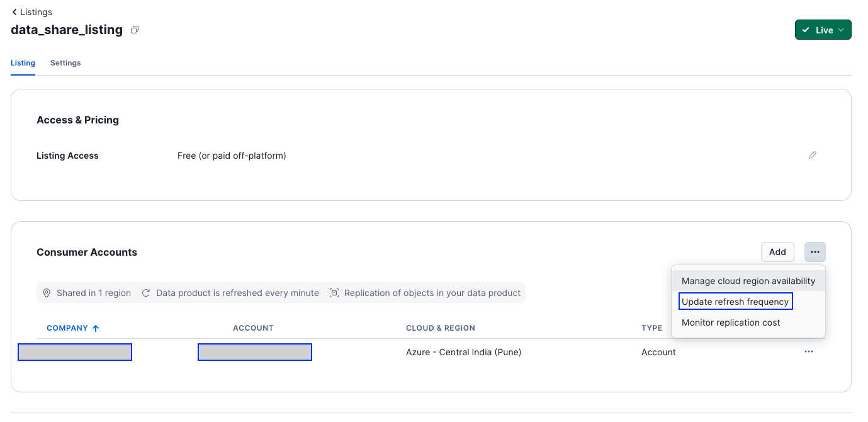This screenshot has height=422, width=868.
Task: Click the sort arrow on the COMPANY column
Action: (96, 328)
